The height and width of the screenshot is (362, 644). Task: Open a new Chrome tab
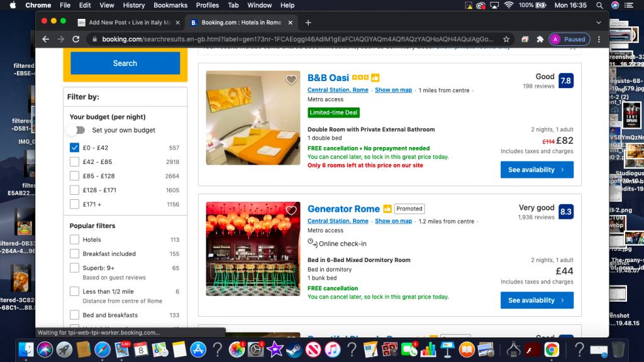click(x=308, y=23)
